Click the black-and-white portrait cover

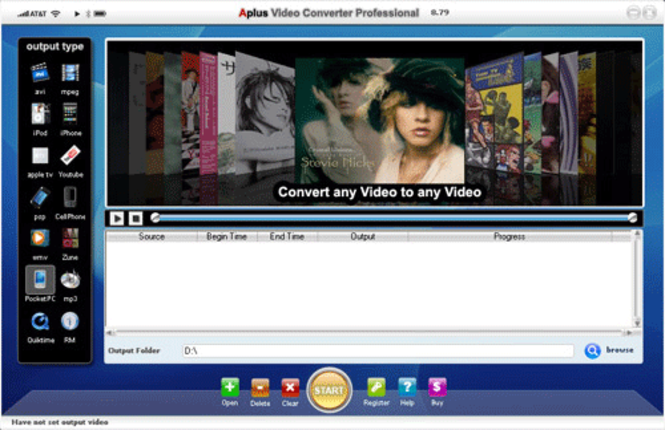click(x=265, y=114)
